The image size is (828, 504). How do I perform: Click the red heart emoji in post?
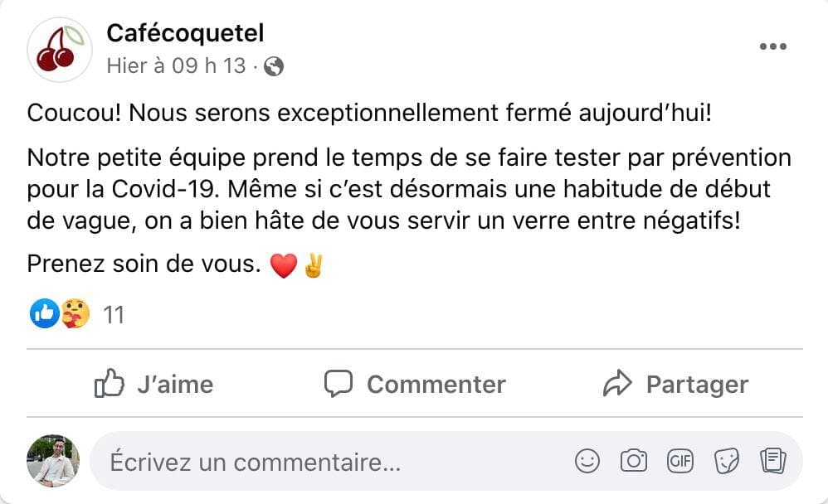pyautogui.click(x=284, y=265)
